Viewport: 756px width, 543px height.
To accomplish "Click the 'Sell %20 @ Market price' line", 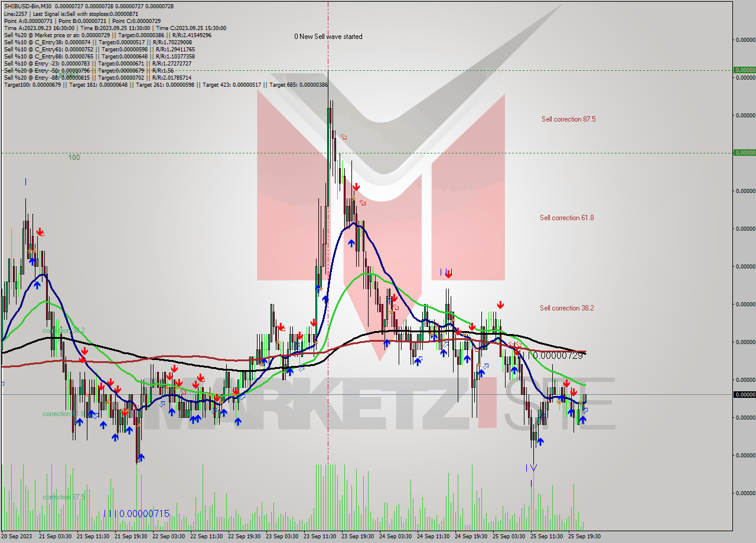I will [x=107, y=35].
